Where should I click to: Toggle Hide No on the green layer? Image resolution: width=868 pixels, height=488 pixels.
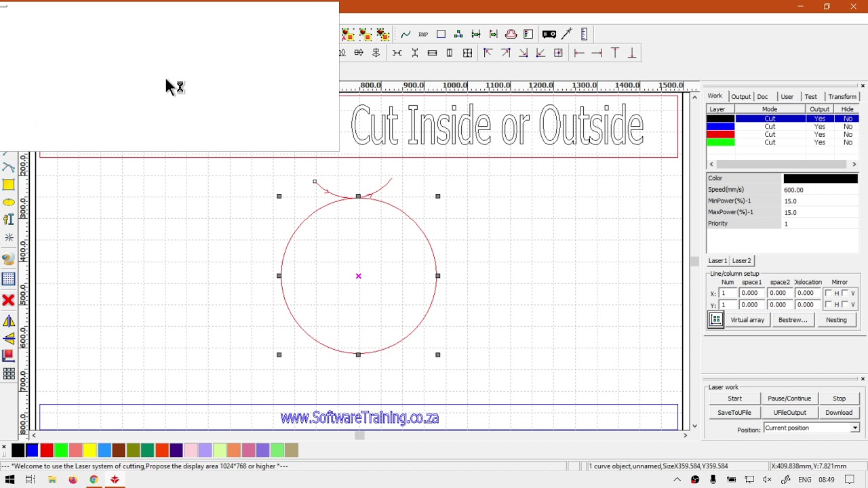point(847,142)
